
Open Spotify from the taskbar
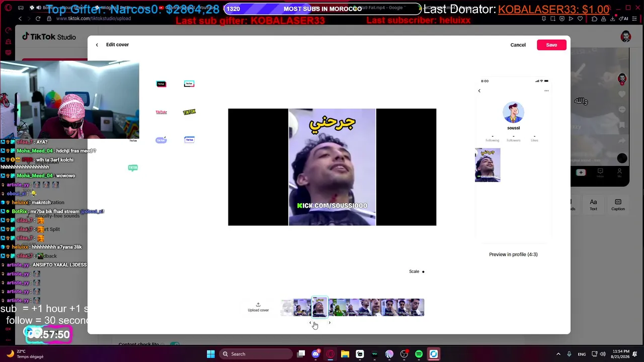[419, 354]
